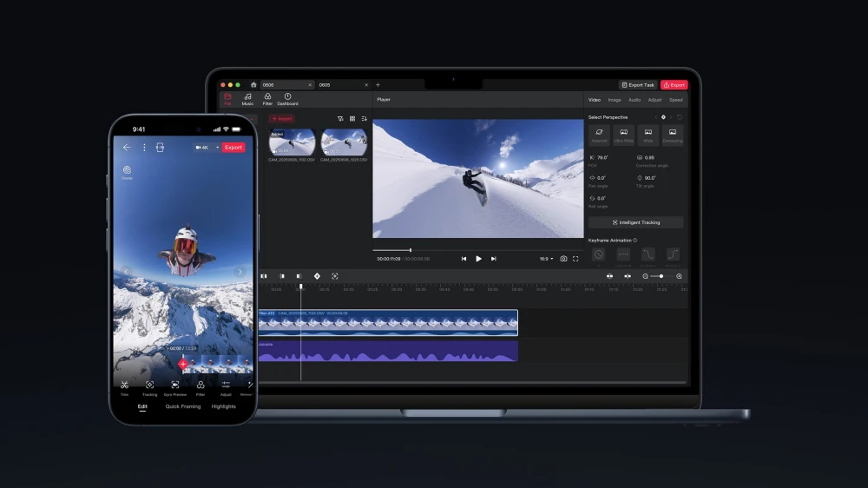Fit timeline to window icon
This screenshot has height=488, width=868.
click(609, 276)
